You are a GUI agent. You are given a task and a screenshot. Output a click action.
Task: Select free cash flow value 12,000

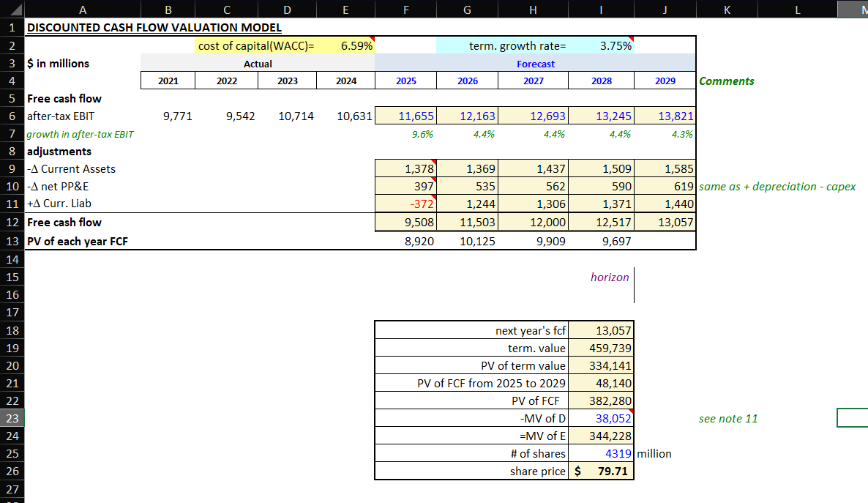point(533,222)
